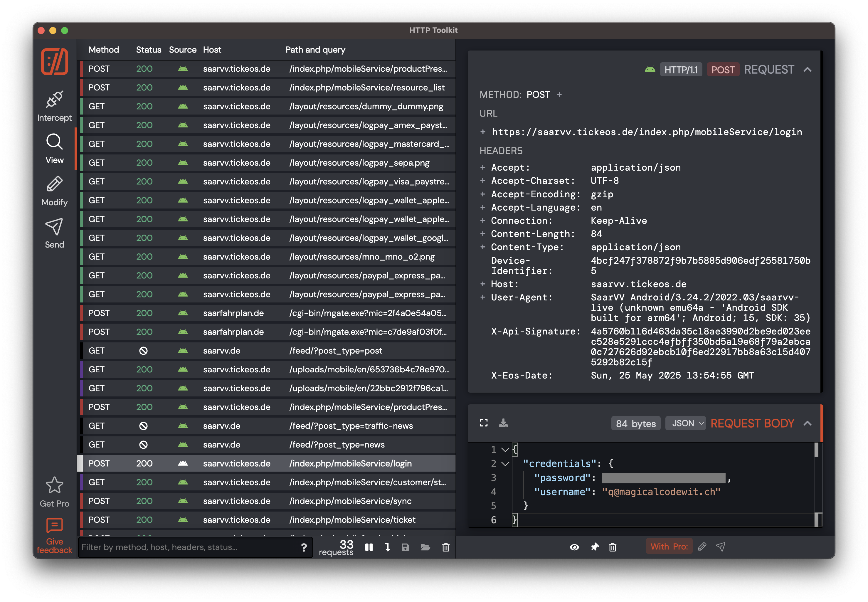
Task: Click the Pro pencil edit rule icon
Action: click(x=702, y=546)
